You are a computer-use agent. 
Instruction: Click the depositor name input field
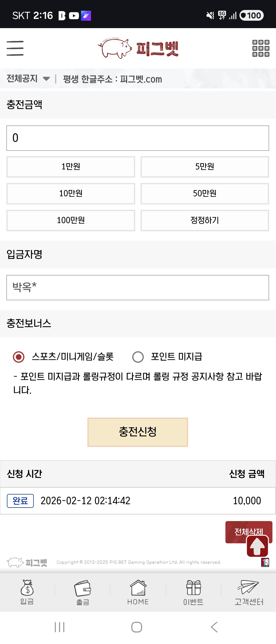point(138,287)
